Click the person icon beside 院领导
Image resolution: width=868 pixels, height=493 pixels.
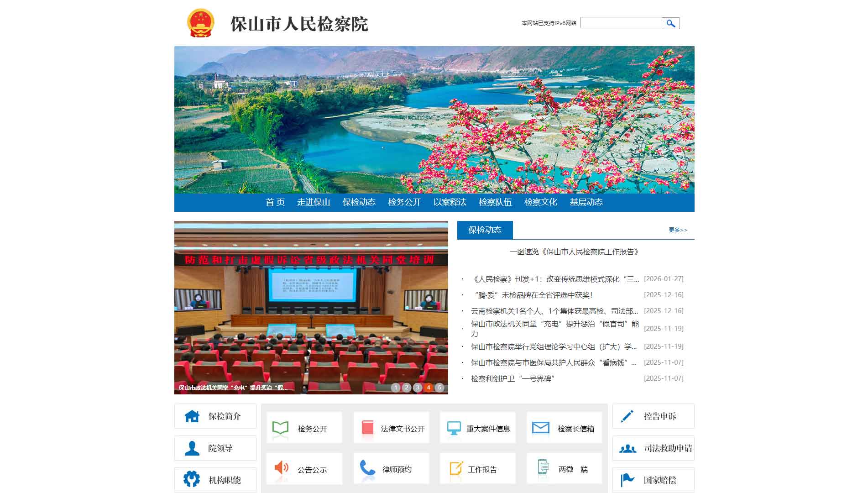click(x=192, y=448)
